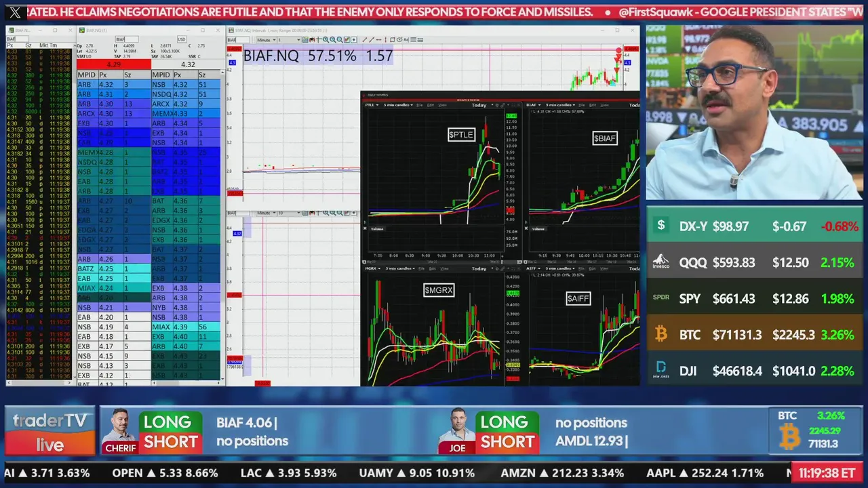Screen dimensions: 868x488
Task: Click X logo in top-left corner
Action: [x=15, y=12]
